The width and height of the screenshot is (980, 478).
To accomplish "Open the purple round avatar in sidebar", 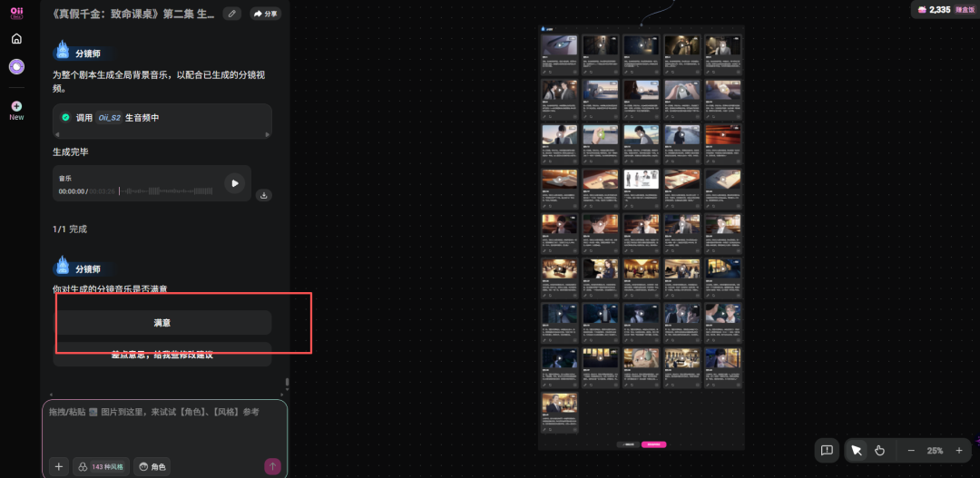I will coord(17,67).
